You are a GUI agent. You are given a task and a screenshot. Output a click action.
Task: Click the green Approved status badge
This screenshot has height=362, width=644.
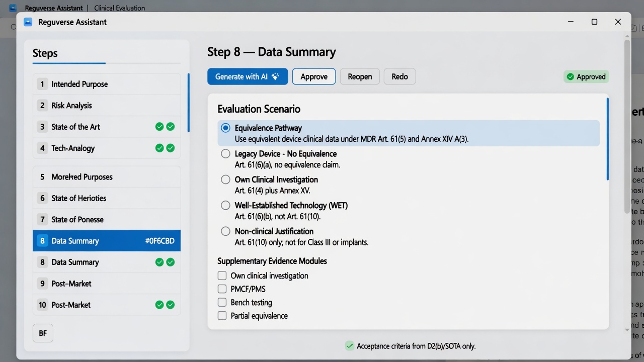pyautogui.click(x=586, y=76)
